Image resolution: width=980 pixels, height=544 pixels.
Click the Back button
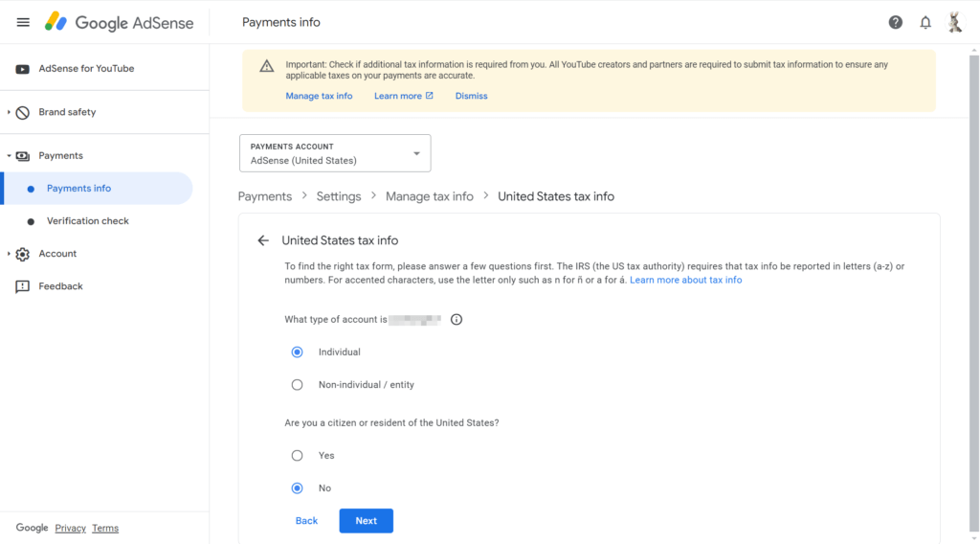pos(307,521)
